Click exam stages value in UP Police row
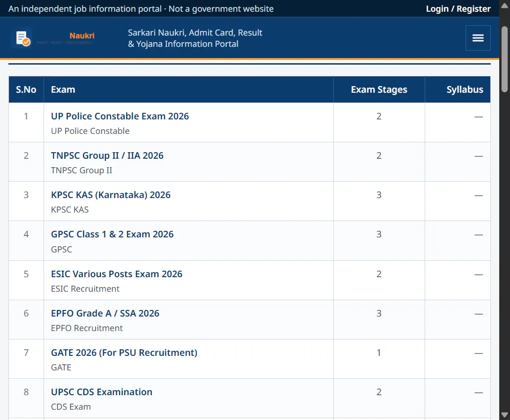 click(379, 116)
